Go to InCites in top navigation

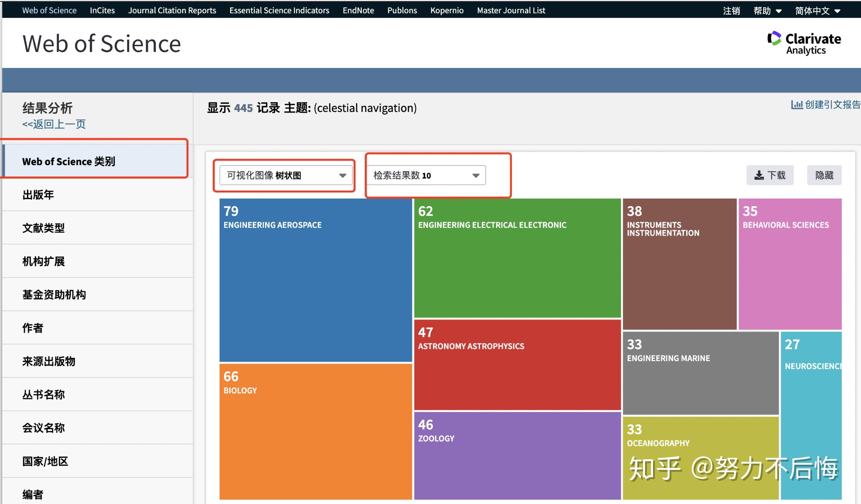click(102, 11)
